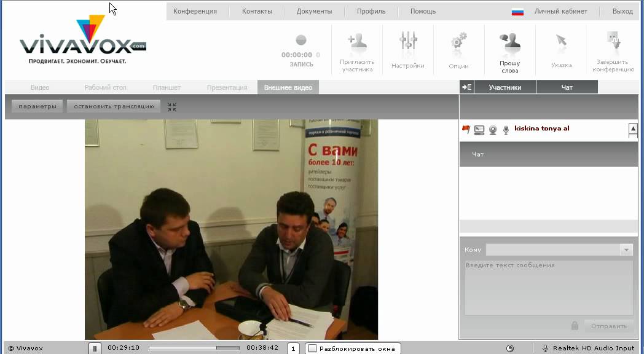This screenshot has width=644, height=354.
Task: Click the page number 1 button
Action: (x=293, y=348)
